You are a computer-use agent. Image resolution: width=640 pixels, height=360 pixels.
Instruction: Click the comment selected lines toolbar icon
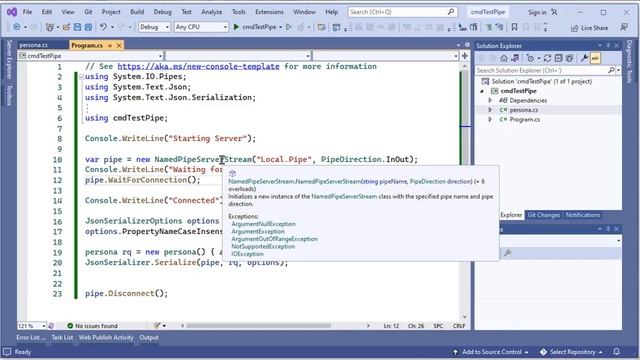click(489, 27)
